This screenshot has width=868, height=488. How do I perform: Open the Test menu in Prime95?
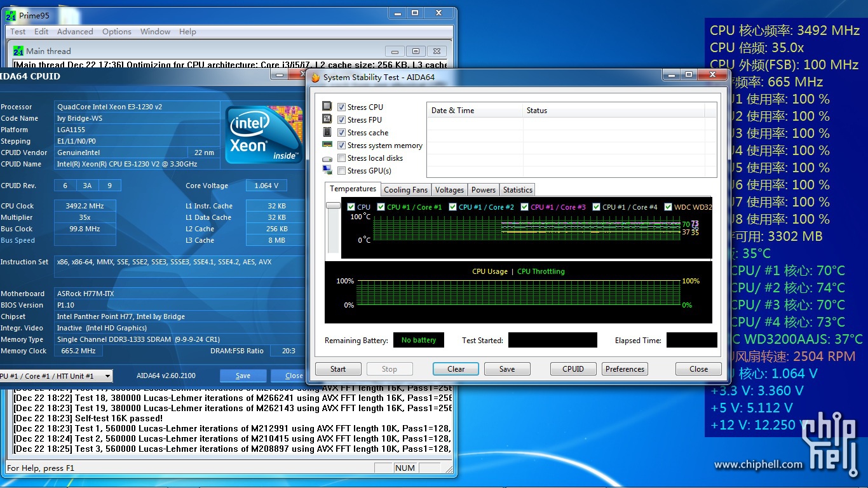[18, 32]
